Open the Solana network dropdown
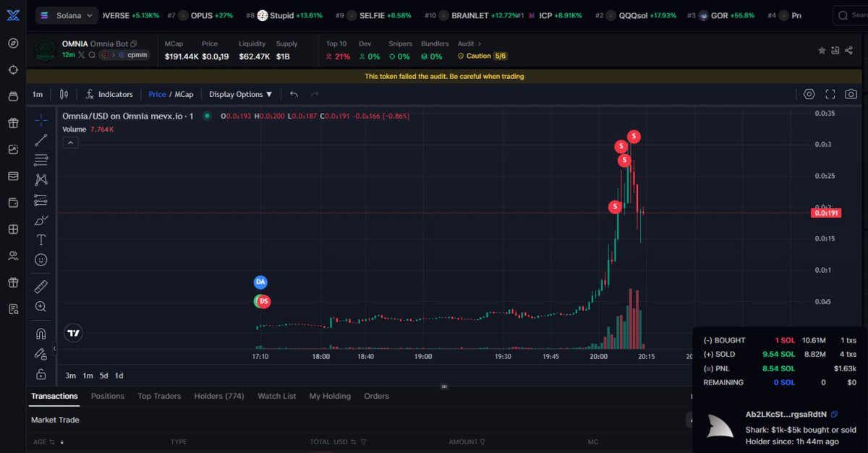Screen dimensions: 868x453 [x=67, y=15]
